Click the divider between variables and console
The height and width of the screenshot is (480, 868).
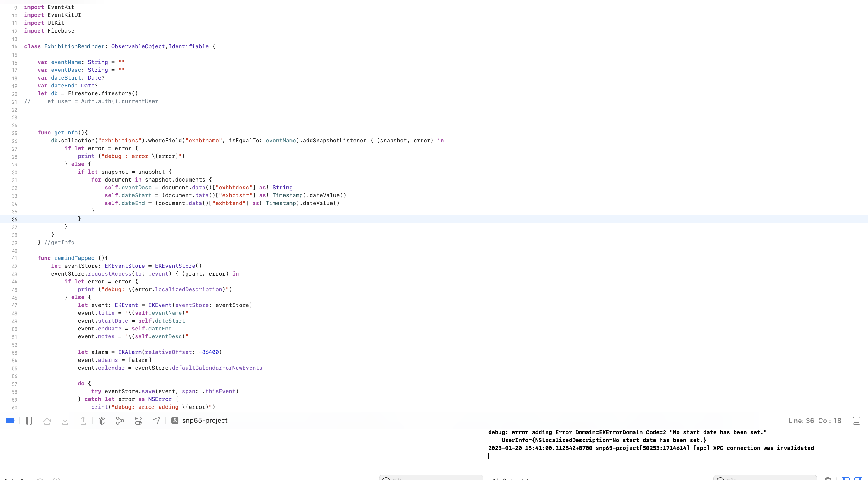(x=487, y=451)
